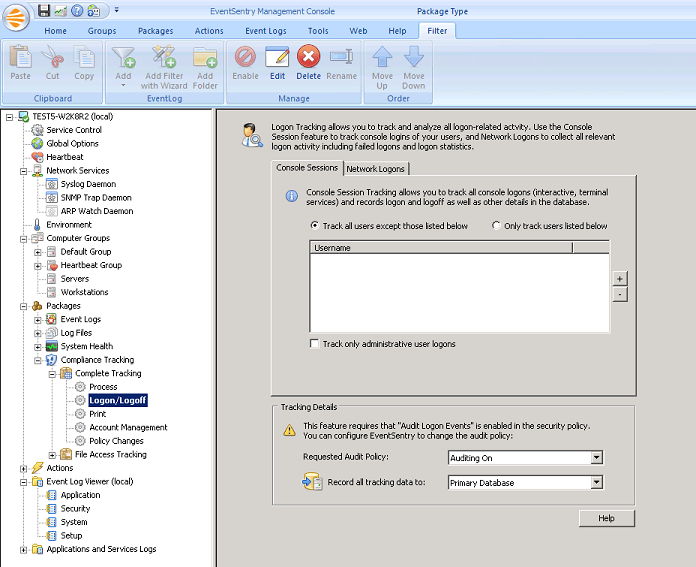Screen dimensions: 696x567
Task: Open the Security event log
Action: click(75, 508)
